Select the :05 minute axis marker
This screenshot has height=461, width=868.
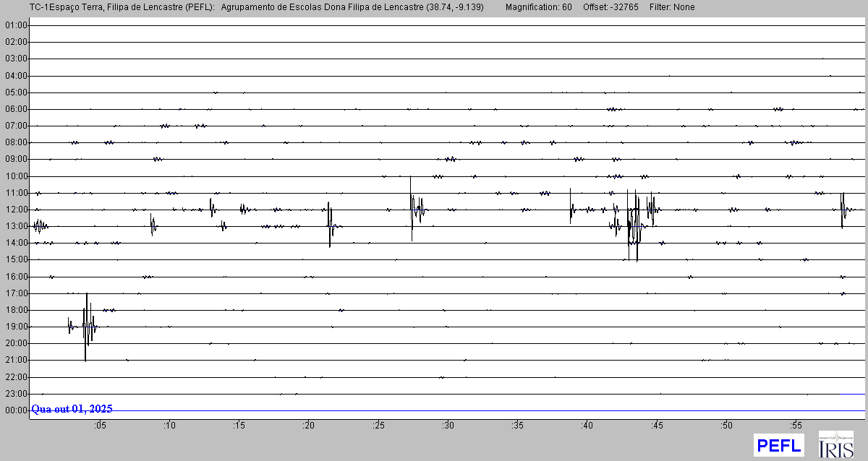point(100,426)
